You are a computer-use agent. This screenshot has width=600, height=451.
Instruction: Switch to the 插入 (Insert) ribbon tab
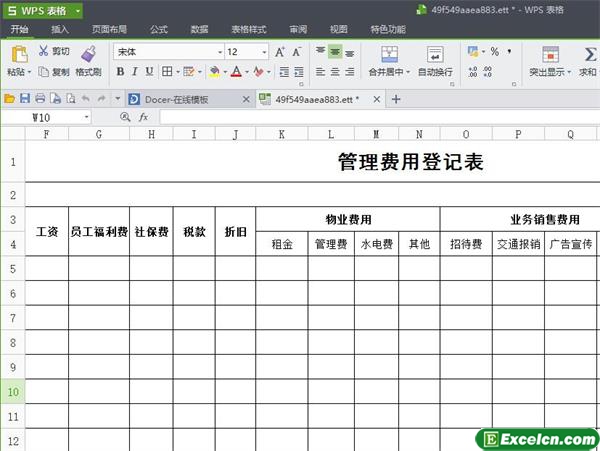pos(60,30)
